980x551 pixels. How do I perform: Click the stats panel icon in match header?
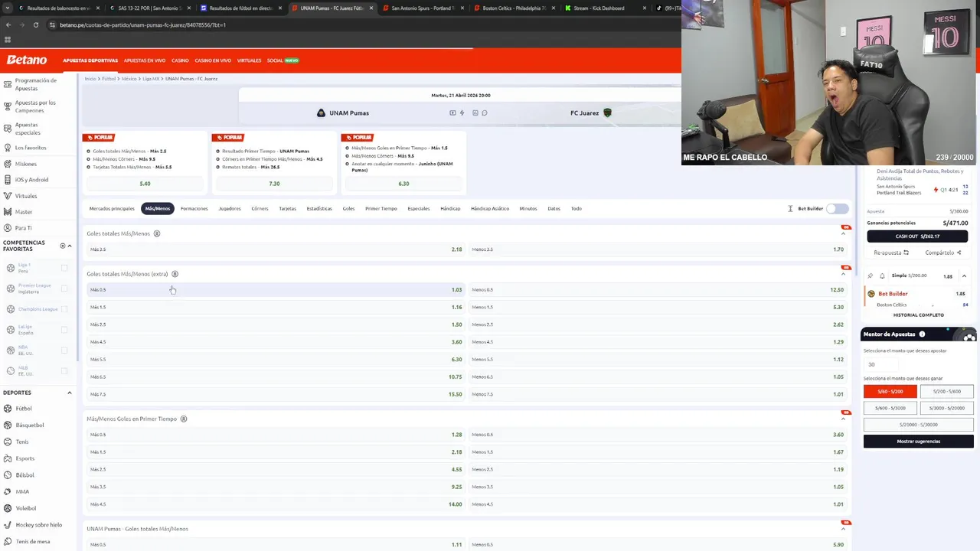475,113
